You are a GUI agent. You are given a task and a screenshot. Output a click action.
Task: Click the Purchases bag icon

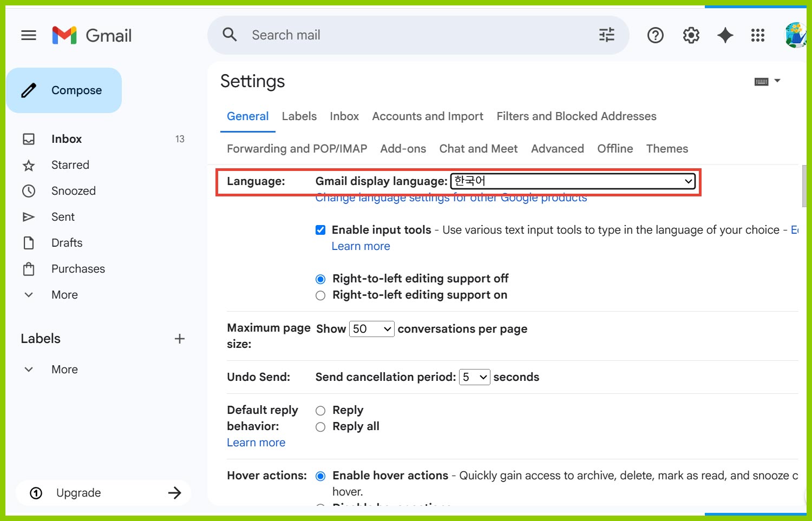[x=29, y=269]
